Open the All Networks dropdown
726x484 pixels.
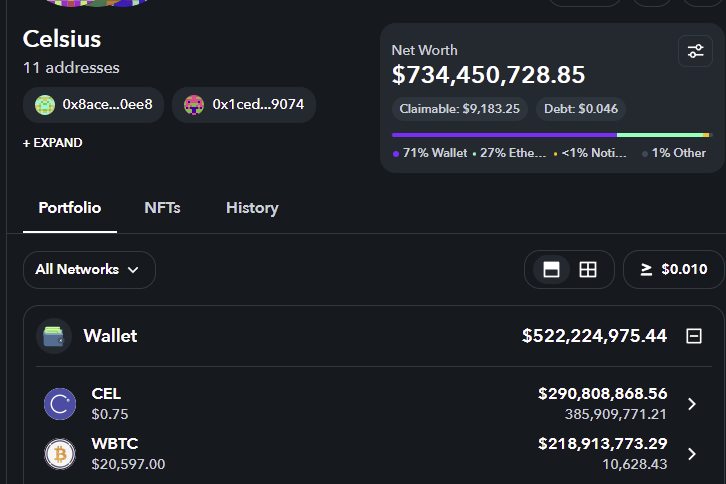[89, 270]
